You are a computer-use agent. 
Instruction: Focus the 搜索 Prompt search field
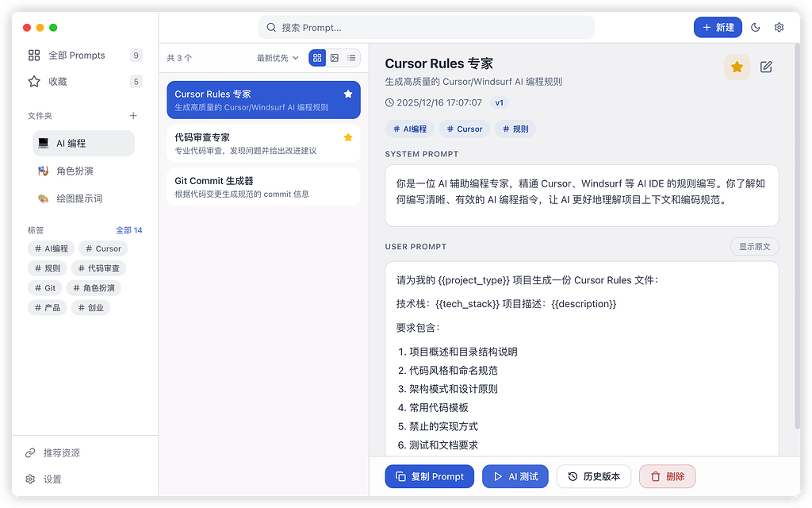pyautogui.click(x=426, y=28)
